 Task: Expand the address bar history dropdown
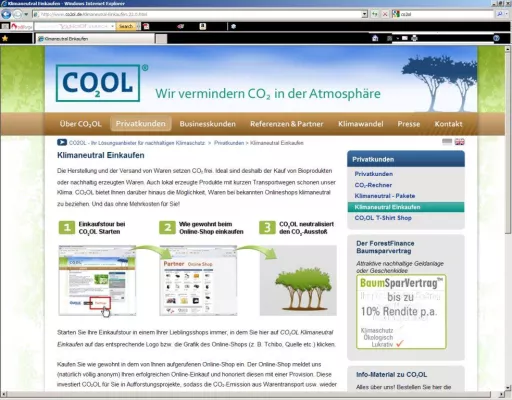[365, 14]
